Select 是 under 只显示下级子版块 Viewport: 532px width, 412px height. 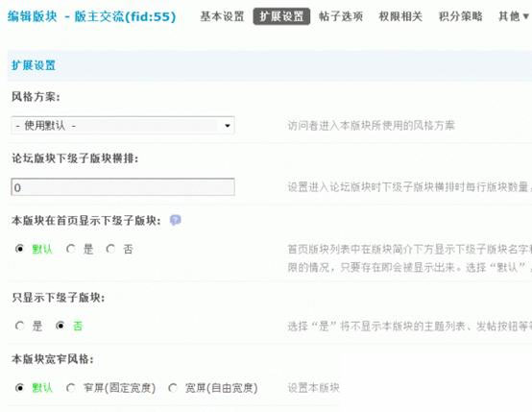(x=19, y=326)
